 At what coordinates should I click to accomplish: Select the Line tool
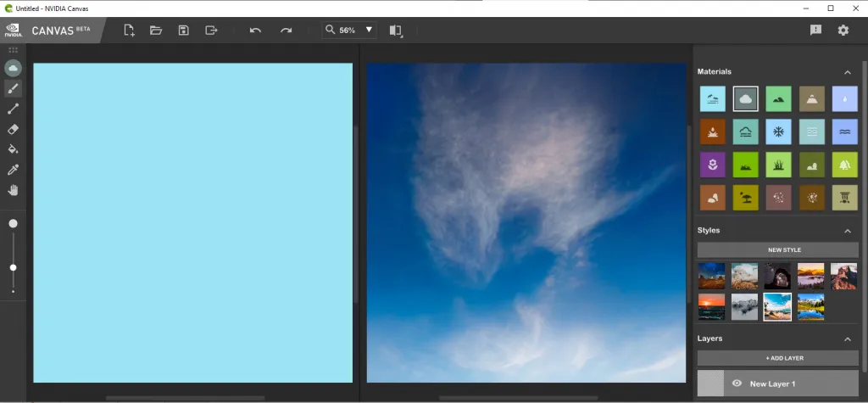(x=14, y=109)
